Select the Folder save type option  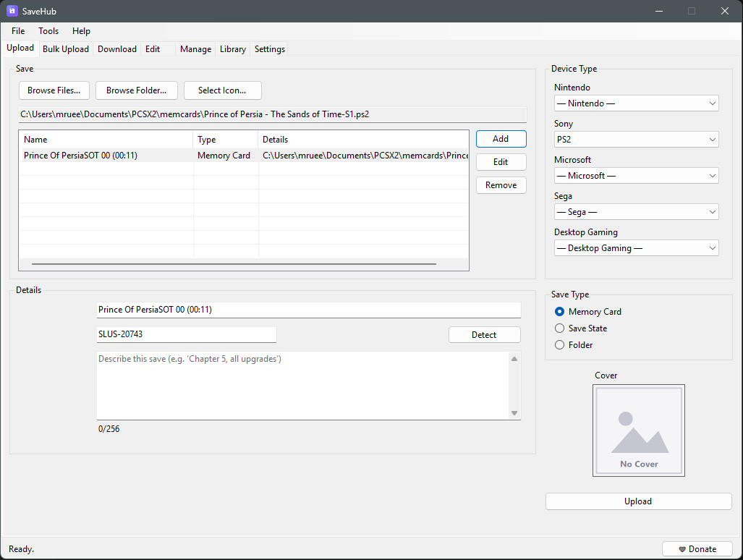click(560, 345)
